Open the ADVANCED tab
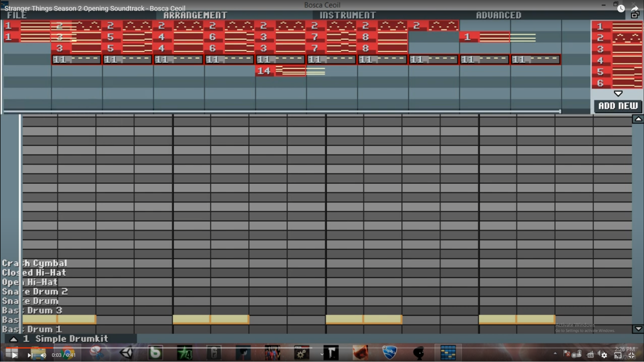The image size is (644, 362). click(x=498, y=15)
